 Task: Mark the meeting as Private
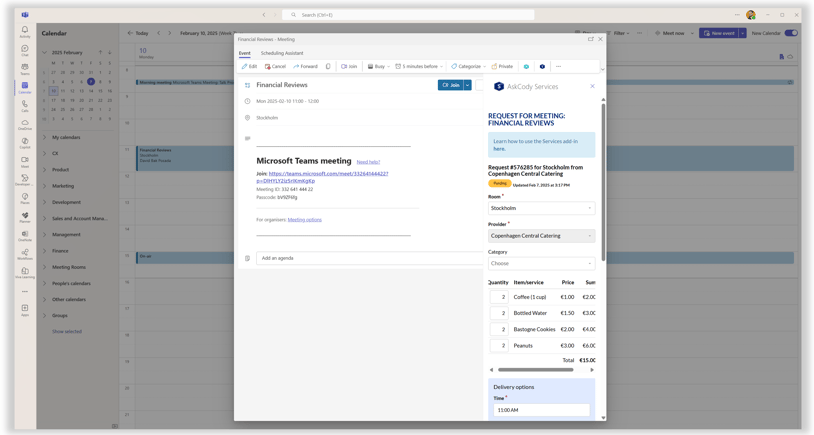(502, 66)
